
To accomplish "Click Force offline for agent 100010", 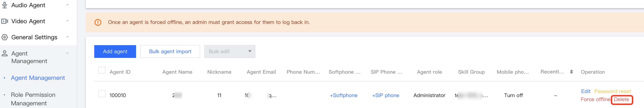I will click(595, 99).
